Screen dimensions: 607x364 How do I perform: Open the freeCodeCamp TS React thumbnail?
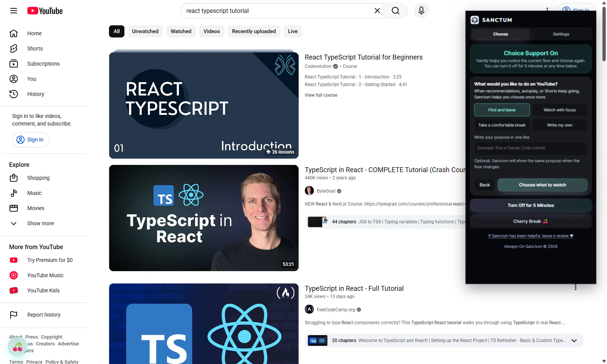[x=204, y=324]
